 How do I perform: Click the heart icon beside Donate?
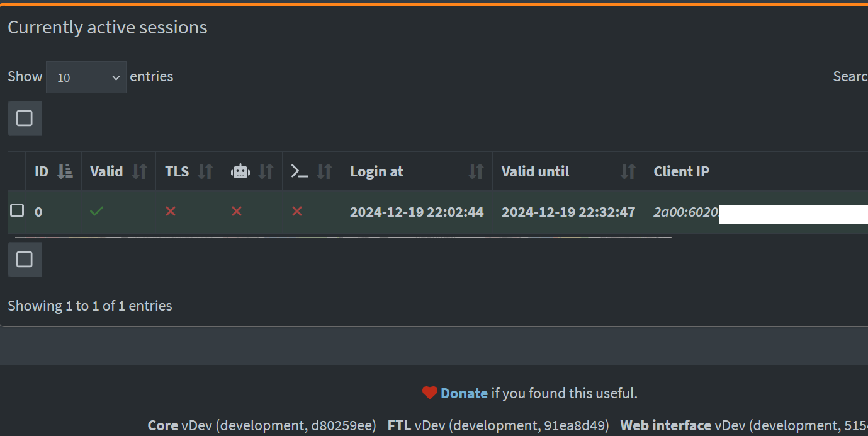point(429,393)
